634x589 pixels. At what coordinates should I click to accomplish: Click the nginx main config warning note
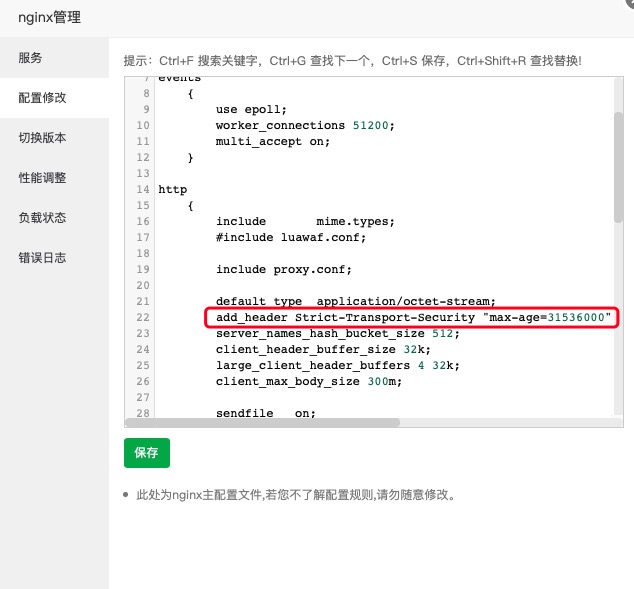point(296,495)
